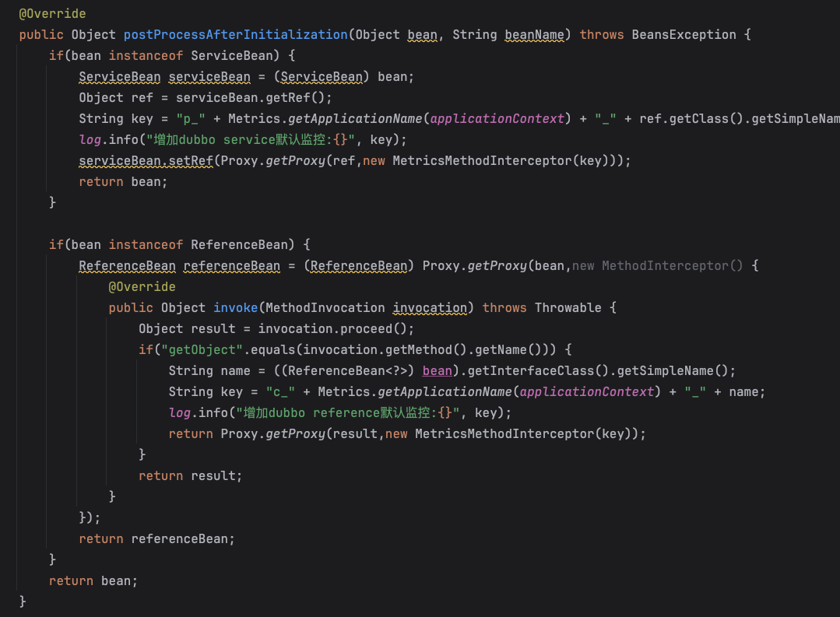
Task: Click the underlined invocation parameter
Action: 430,308
